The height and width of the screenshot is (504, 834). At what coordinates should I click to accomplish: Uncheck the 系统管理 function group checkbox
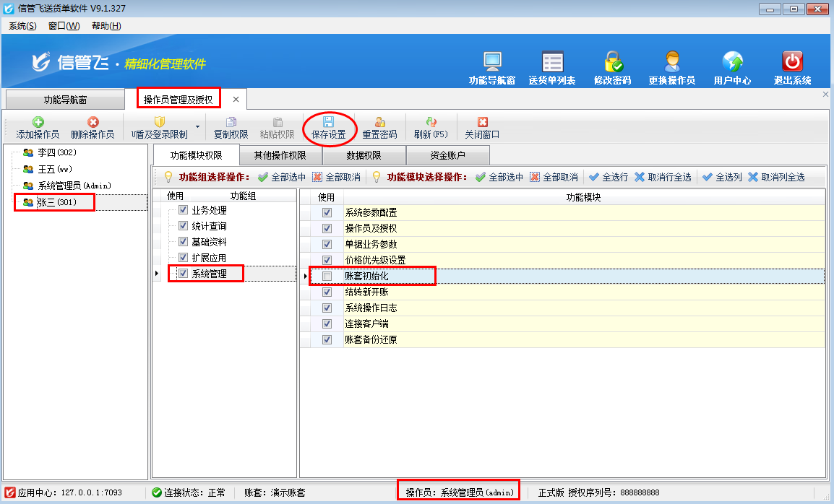[x=183, y=274]
